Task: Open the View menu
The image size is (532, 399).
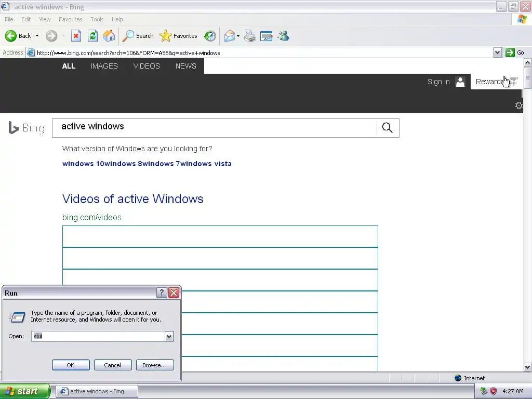Action: pos(45,19)
